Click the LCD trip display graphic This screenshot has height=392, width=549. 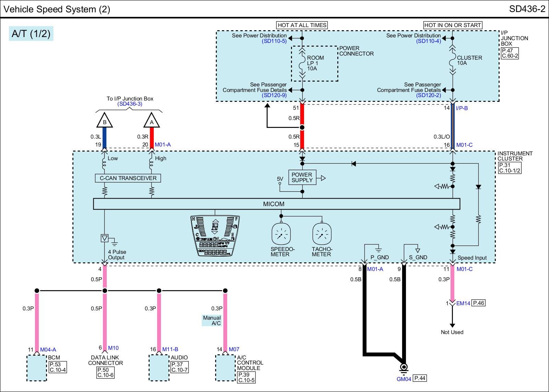(x=215, y=236)
